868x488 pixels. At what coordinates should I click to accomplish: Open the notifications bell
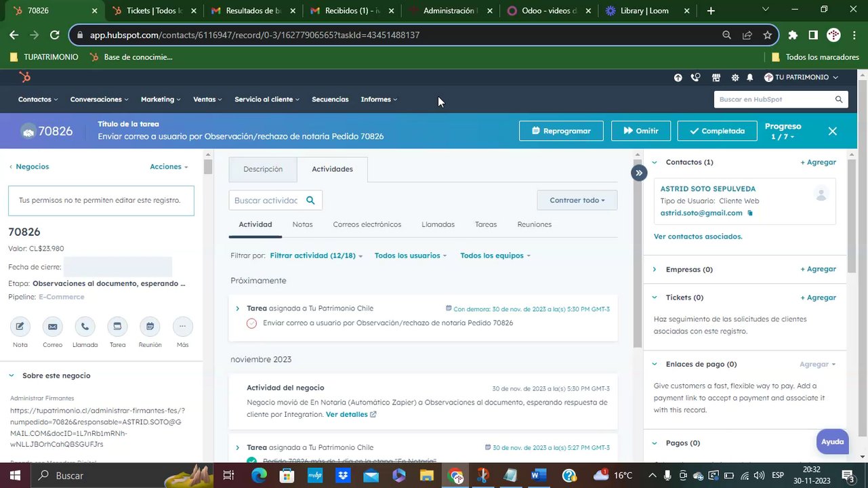[750, 77]
